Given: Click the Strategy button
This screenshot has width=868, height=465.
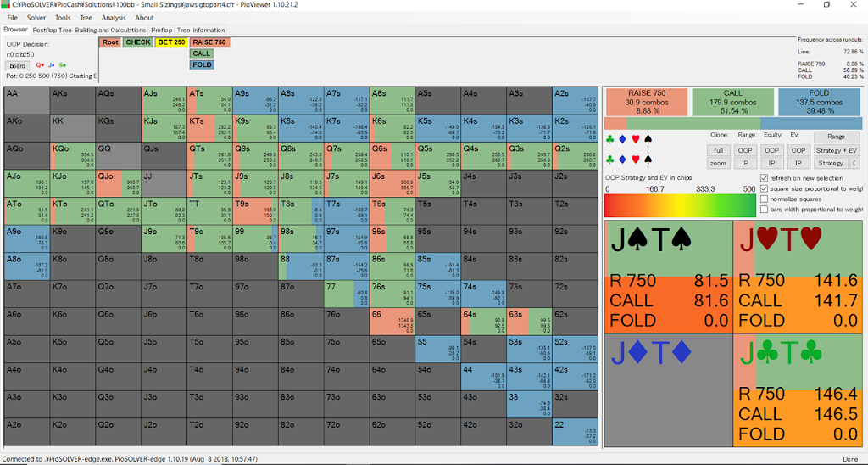Looking at the screenshot, I should point(831,163).
